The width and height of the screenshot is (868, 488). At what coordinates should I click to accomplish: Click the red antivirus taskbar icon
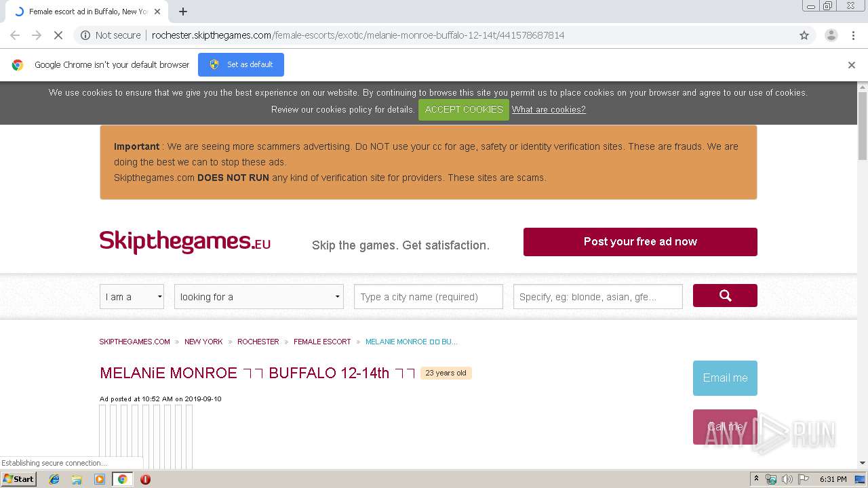[145, 479]
